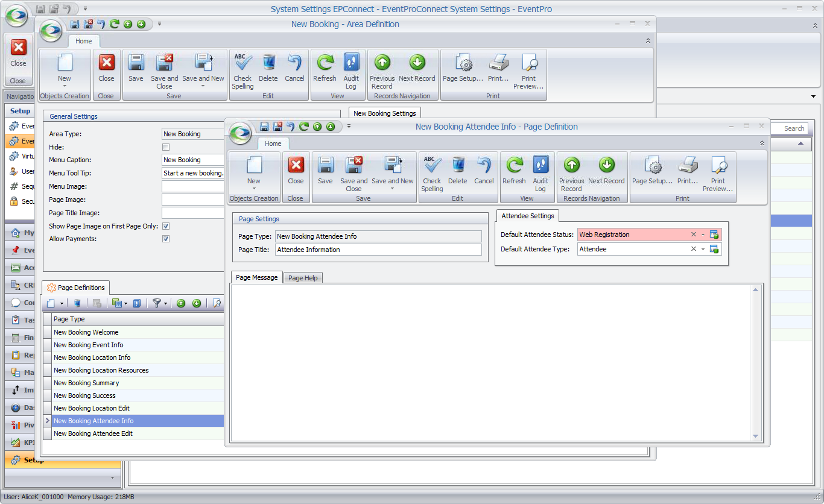Clear Default Attendee Type with X button
Image resolution: width=824 pixels, height=504 pixels.
694,249
